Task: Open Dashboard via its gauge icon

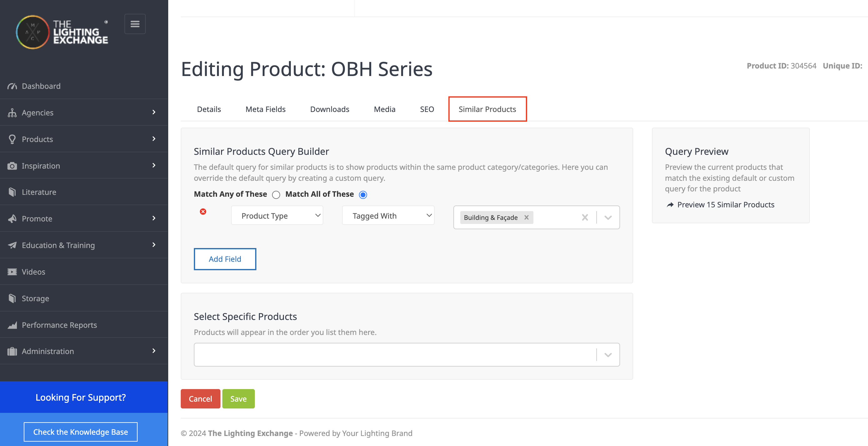Action: click(x=12, y=86)
